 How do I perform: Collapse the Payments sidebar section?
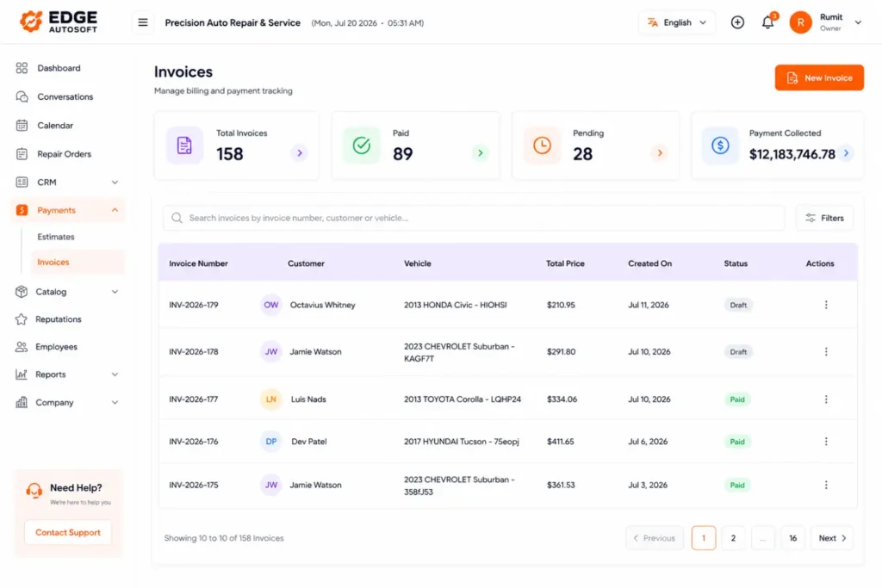pos(67,210)
